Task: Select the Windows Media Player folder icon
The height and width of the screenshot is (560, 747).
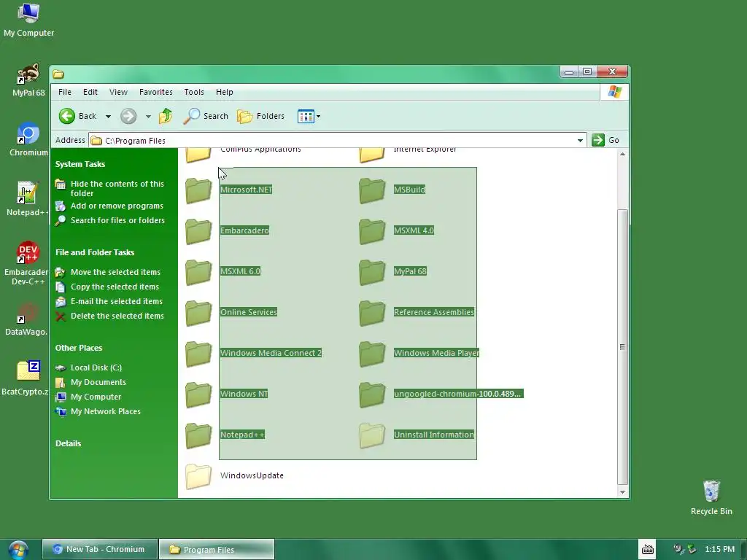Action: (x=371, y=354)
